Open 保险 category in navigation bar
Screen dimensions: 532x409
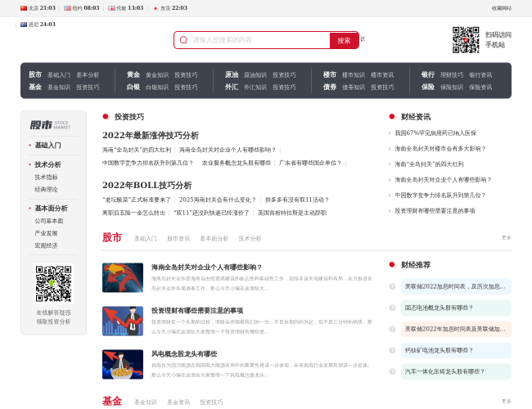428,87
